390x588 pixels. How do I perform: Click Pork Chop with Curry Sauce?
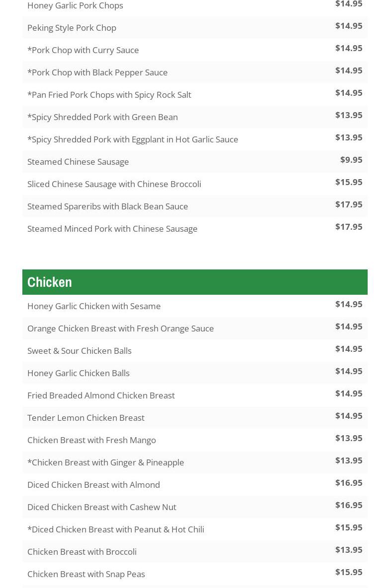point(83,50)
